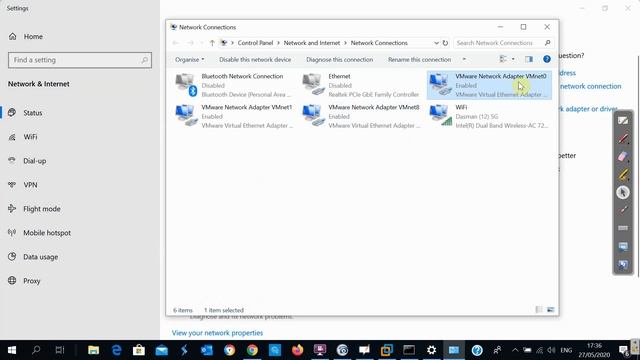Select the VMware Network Adapter VMnet1 icon

[186, 116]
